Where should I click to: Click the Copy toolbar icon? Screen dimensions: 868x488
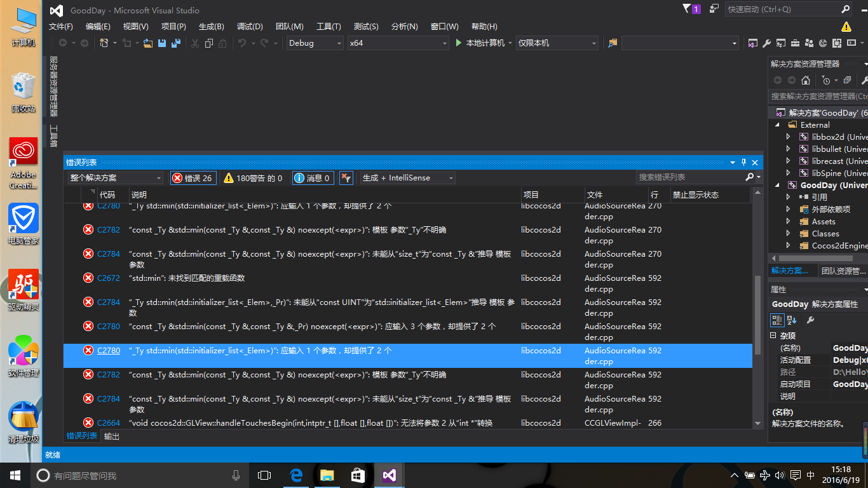(x=208, y=43)
